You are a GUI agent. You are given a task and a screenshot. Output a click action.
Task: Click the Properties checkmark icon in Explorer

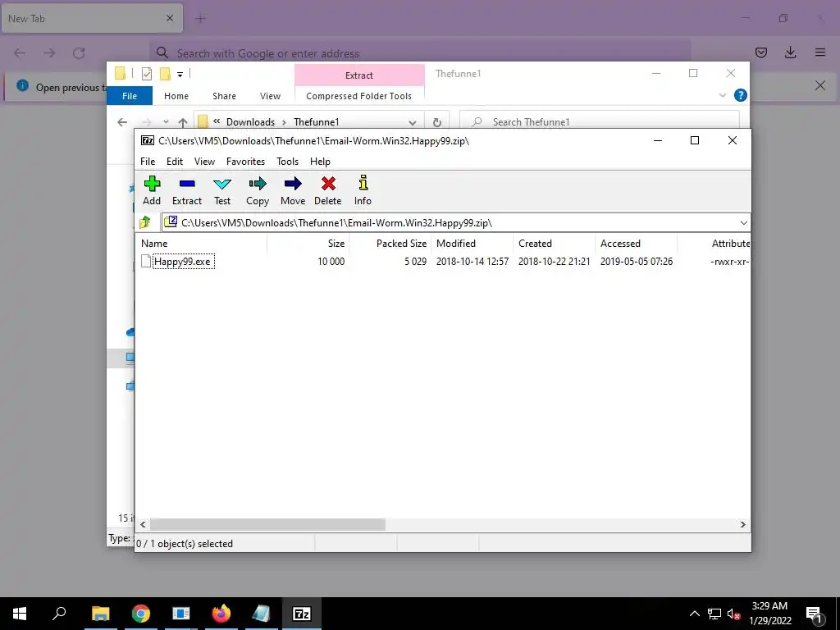coord(146,74)
